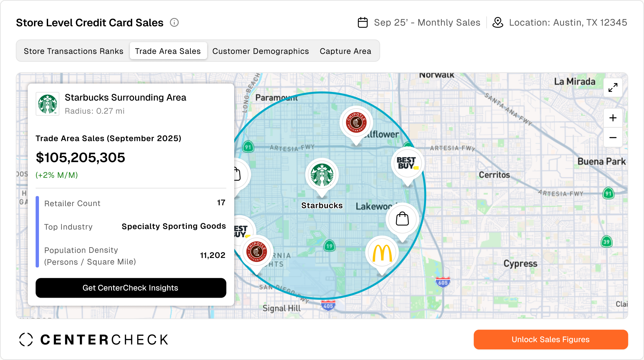
Task: Click the Specialty Sporting Goods value
Action: coord(174,226)
